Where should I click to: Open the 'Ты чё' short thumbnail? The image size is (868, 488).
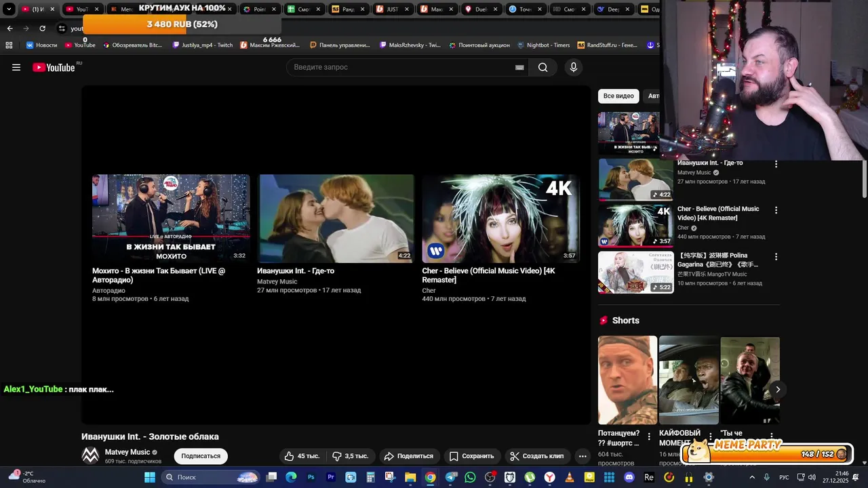pyautogui.click(x=750, y=380)
